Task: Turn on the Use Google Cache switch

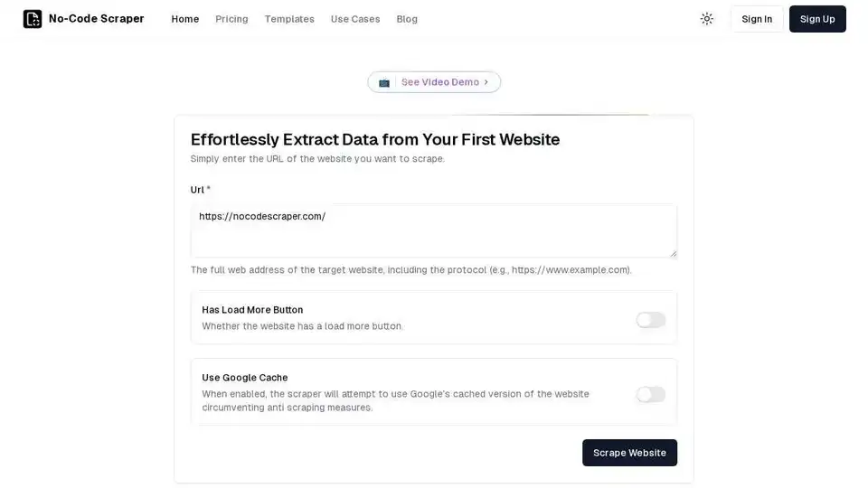Action: coord(650,394)
